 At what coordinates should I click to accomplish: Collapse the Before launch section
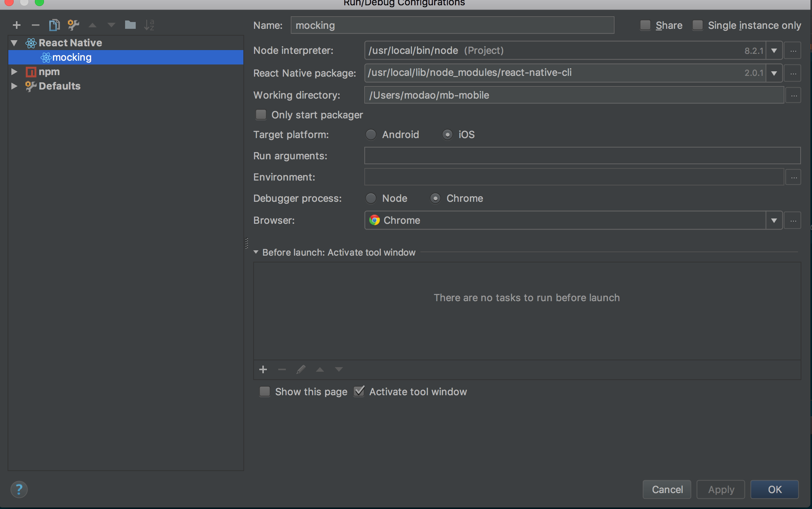pos(256,252)
